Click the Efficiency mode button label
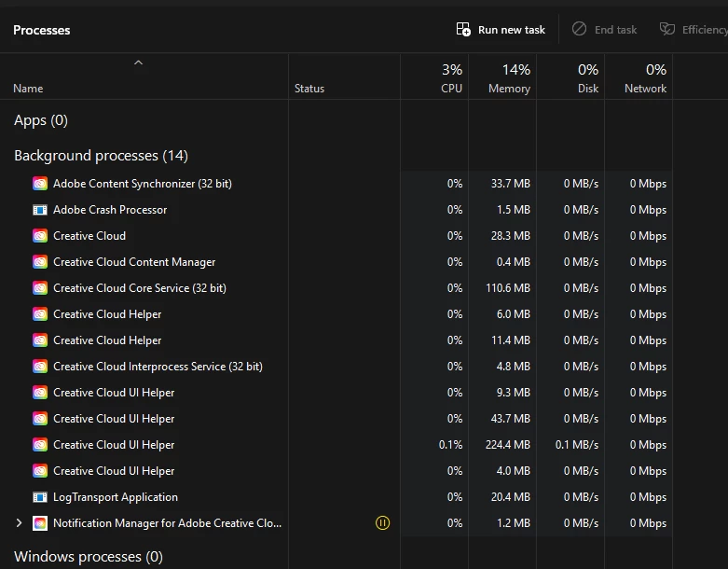728x569 pixels. (x=705, y=30)
